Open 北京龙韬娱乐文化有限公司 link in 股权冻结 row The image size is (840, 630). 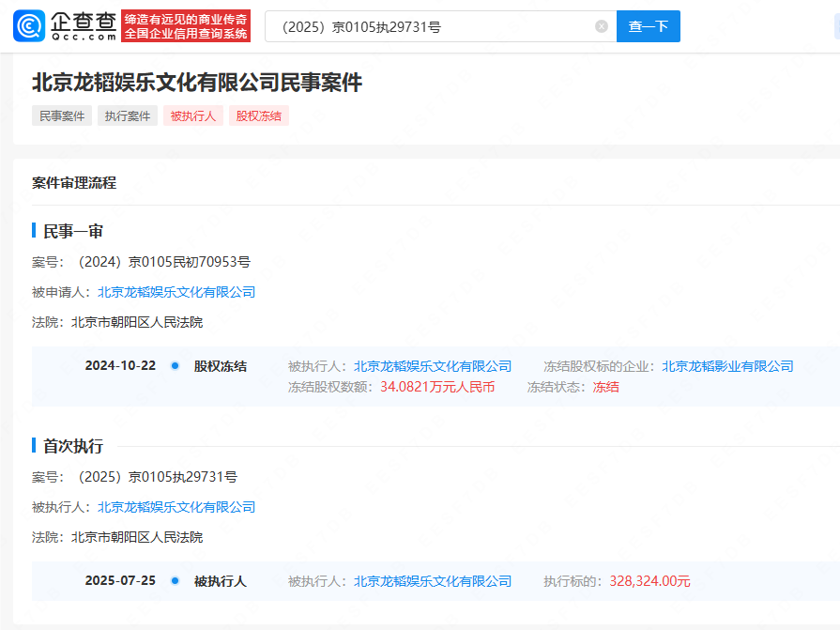[x=433, y=366]
